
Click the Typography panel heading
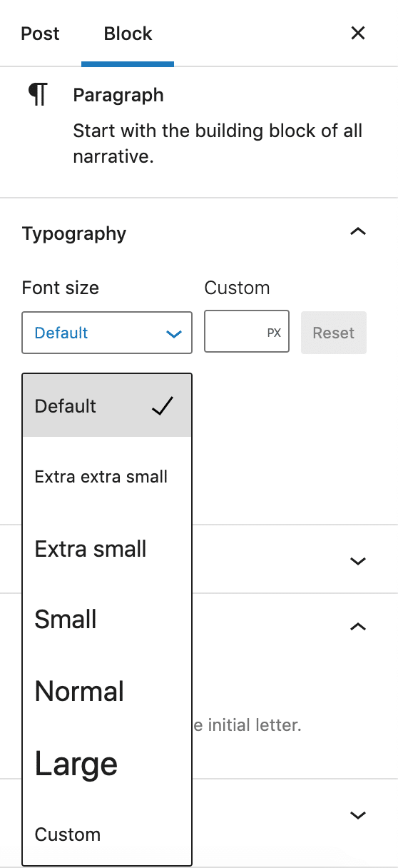coord(74,233)
